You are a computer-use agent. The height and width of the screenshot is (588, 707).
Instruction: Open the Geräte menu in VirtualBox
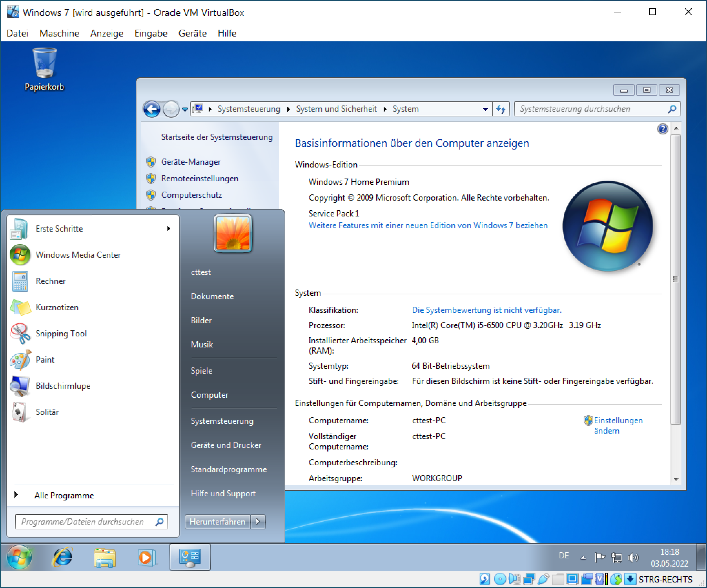tap(192, 33)
